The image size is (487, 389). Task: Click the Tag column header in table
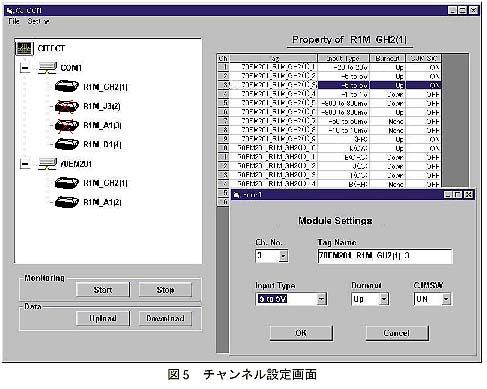pos(273,58)
